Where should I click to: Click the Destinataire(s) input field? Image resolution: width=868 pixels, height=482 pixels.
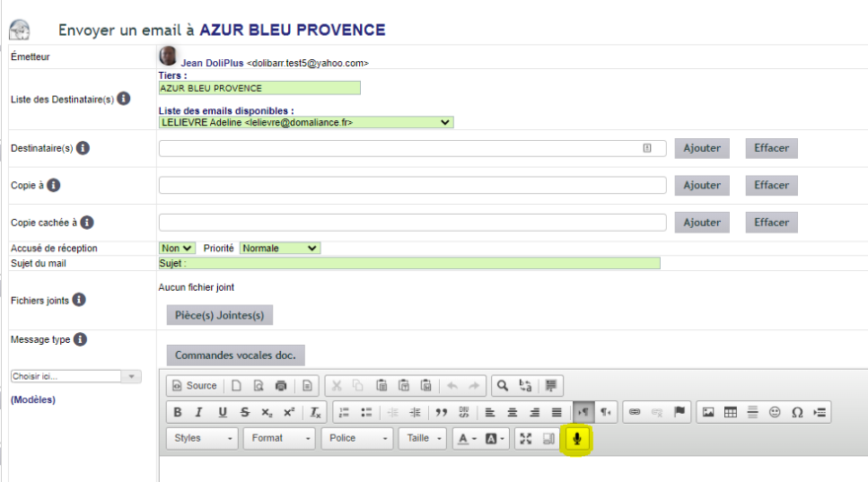click(x=412, y=148)
